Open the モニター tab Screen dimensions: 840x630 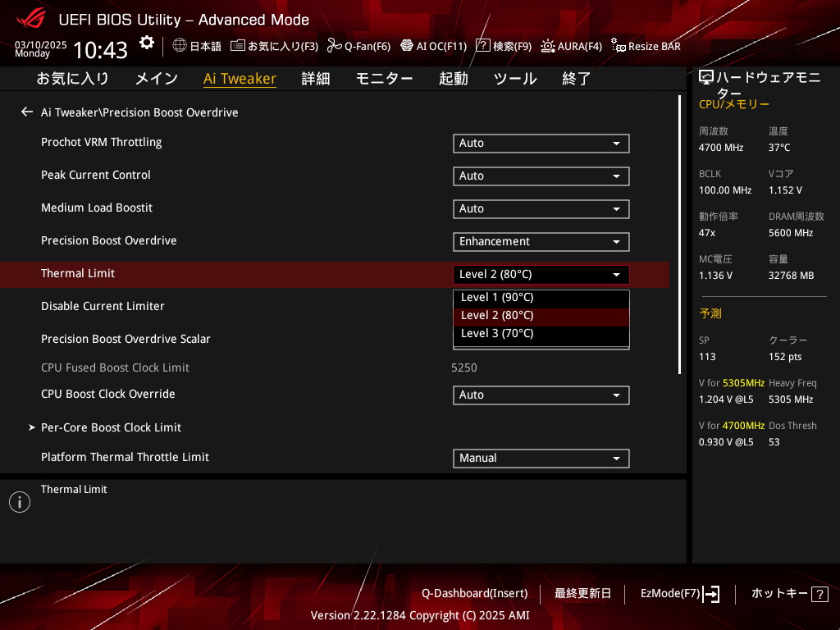click(x=384, y=79)
